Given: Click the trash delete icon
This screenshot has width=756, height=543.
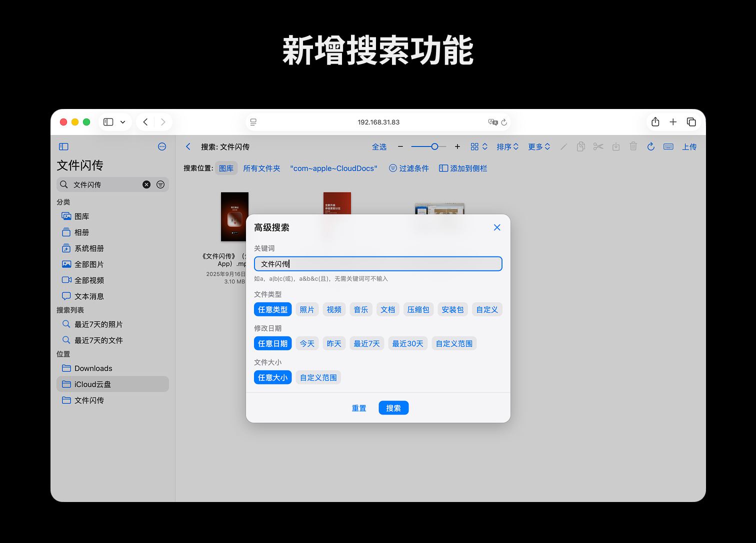Looking at the screenshot, I should (x=633, y=146).
